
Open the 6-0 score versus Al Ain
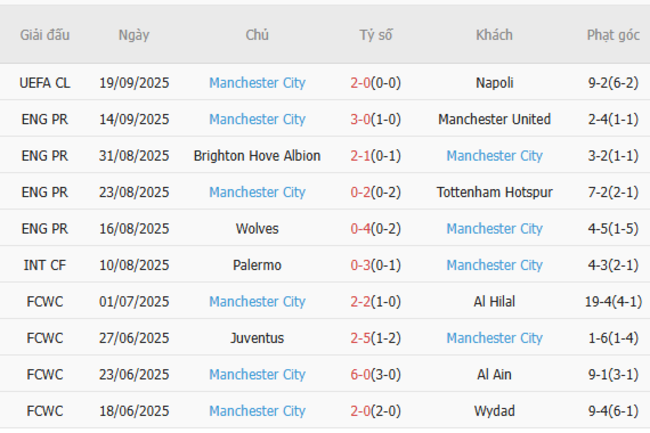361,374
